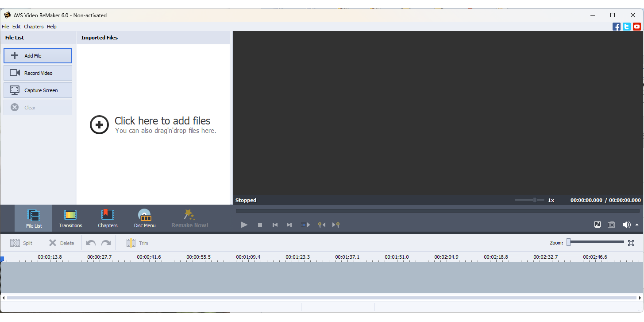This screenshot has height=322, width=644.
Task: Open the Disc Menu tab
Action: 145,218
